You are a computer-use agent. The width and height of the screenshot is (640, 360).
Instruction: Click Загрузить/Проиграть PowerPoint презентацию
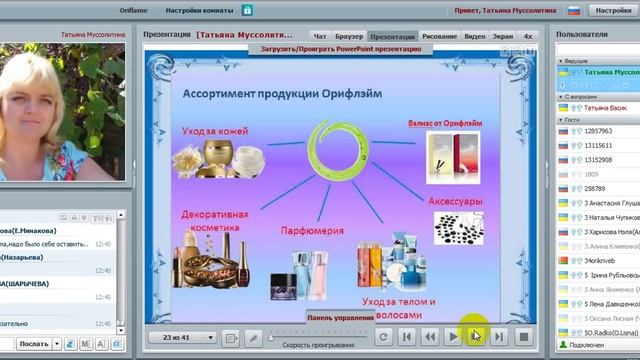pos(341,49)
